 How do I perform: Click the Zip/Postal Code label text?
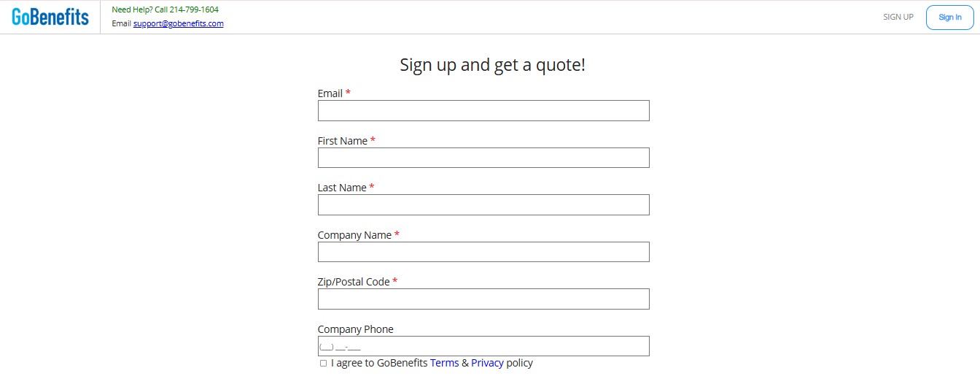354,282
